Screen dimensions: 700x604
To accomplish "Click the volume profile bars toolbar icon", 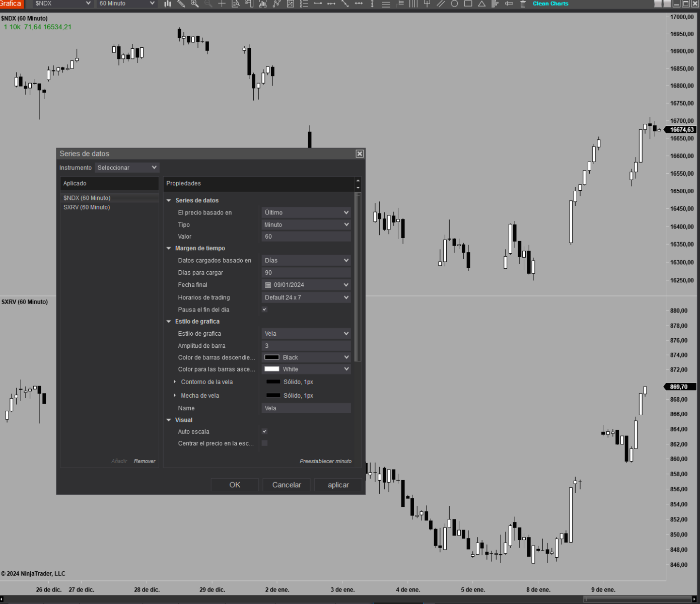I will pos(495,4).
